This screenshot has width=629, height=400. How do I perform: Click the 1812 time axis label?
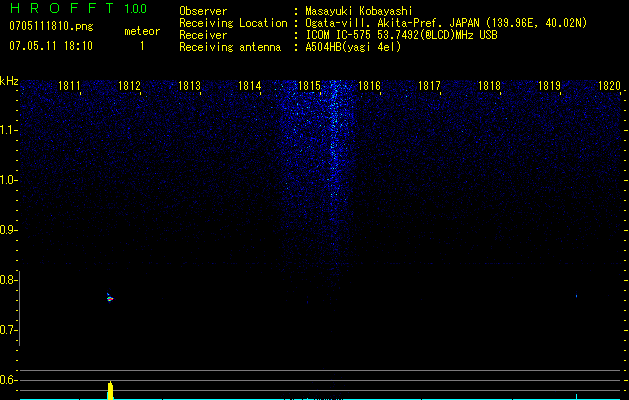pyautogui.click(x=130, y=86)
